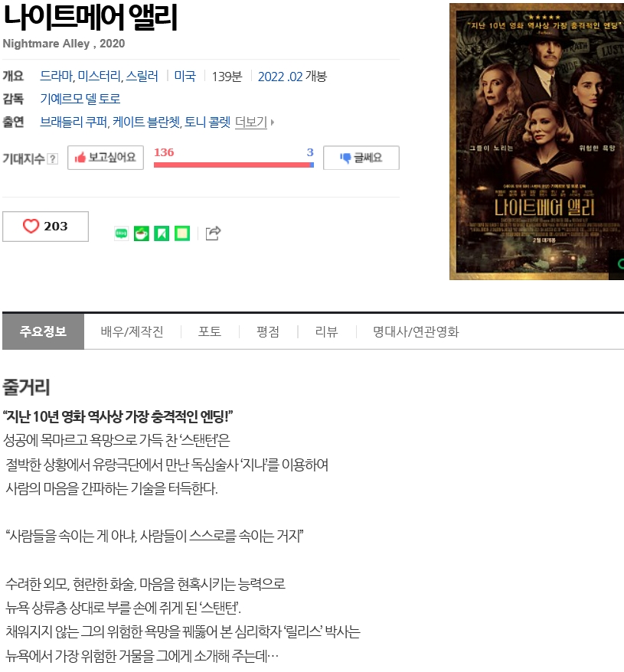Click the green bookmark share icon

162,233
